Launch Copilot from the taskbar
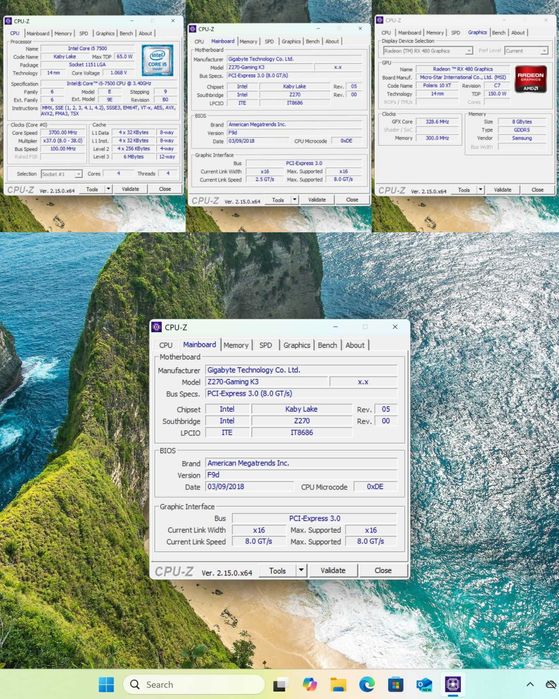The image size is (559, 699). pos(309,684)
